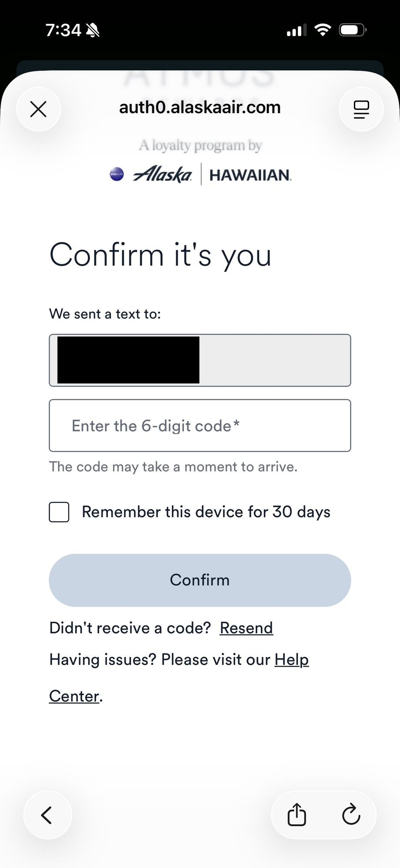Tap the oneworld alliance emblem
The height and width of the screenshot is (868, 400).
(117, 174)
